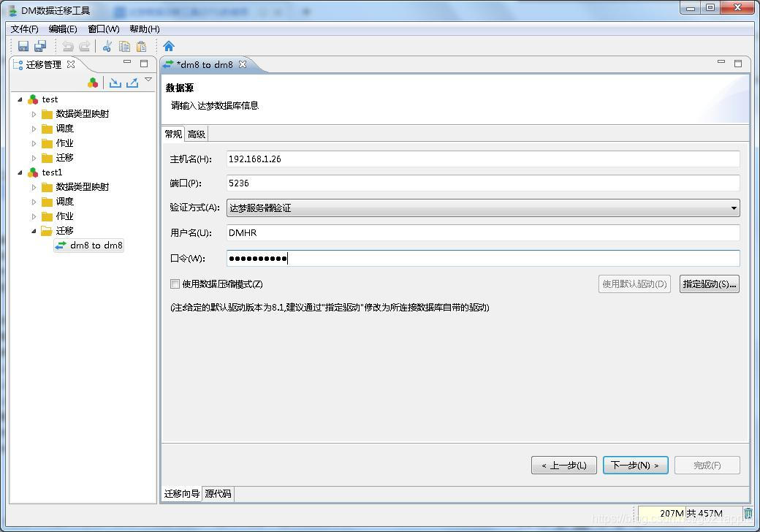The width and height of the screenshot is (760, 532).
Task: Click the Copy toolbar icon
Action: point(124,46)
